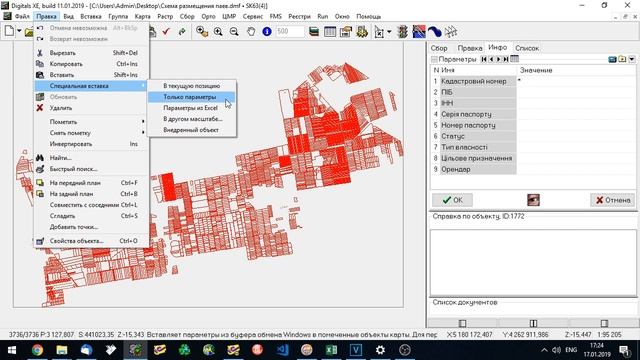Expand the 'Снять пометку' submenu
Screen dimensions: 640x360
click(x=91, y=133)
